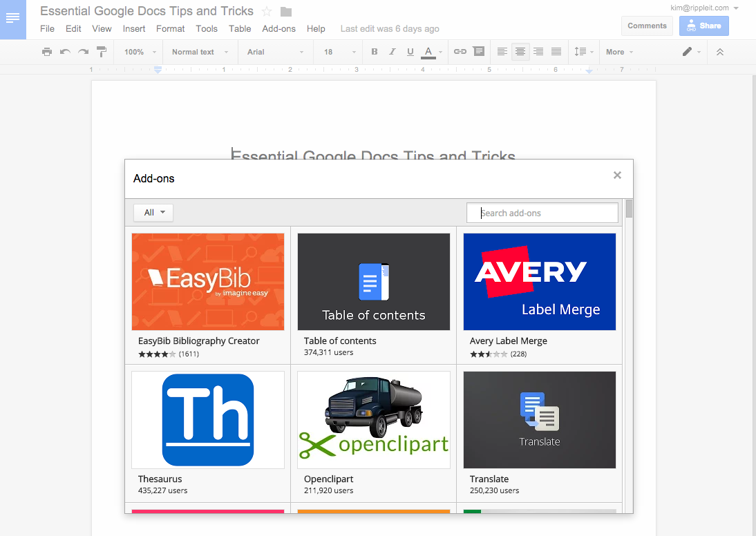This screenshot has width=756, height=536.
Task: Click the Comments button
Action: (x=647, y=26)
